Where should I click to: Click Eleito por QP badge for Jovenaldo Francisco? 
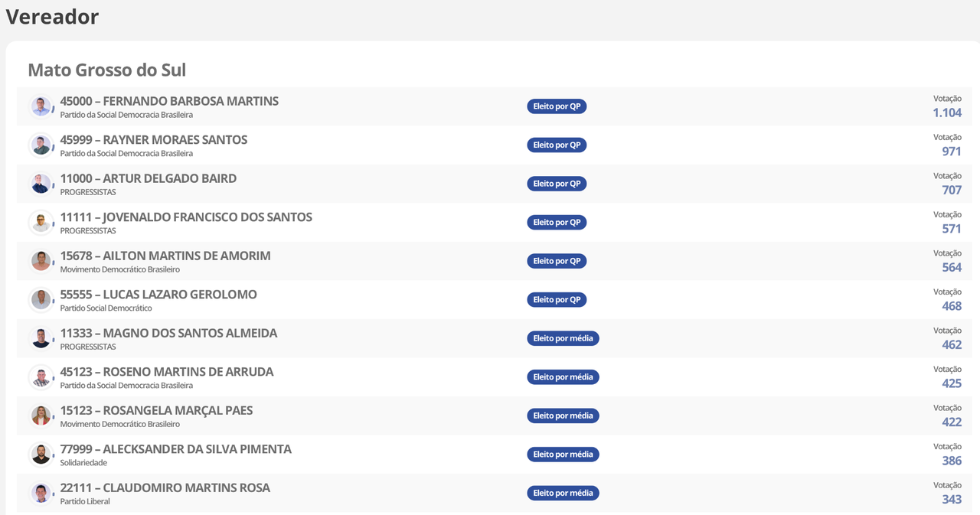tap(557, 222)
